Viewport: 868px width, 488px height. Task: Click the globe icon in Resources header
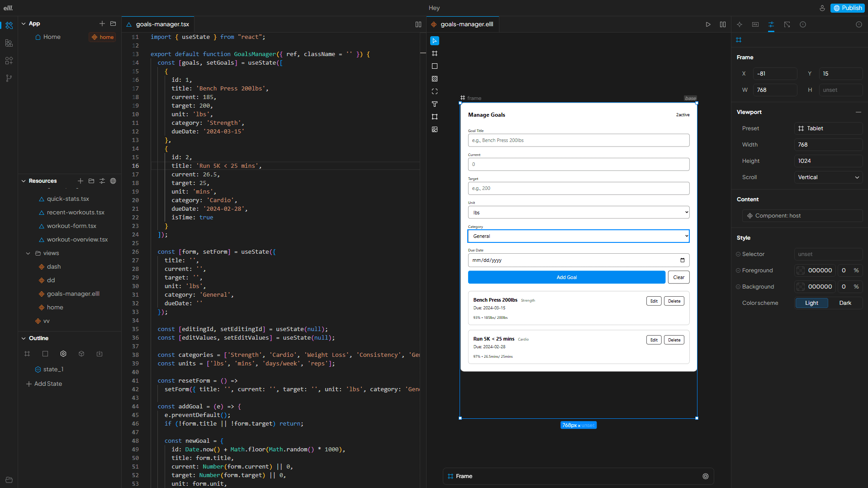[113, 181]
